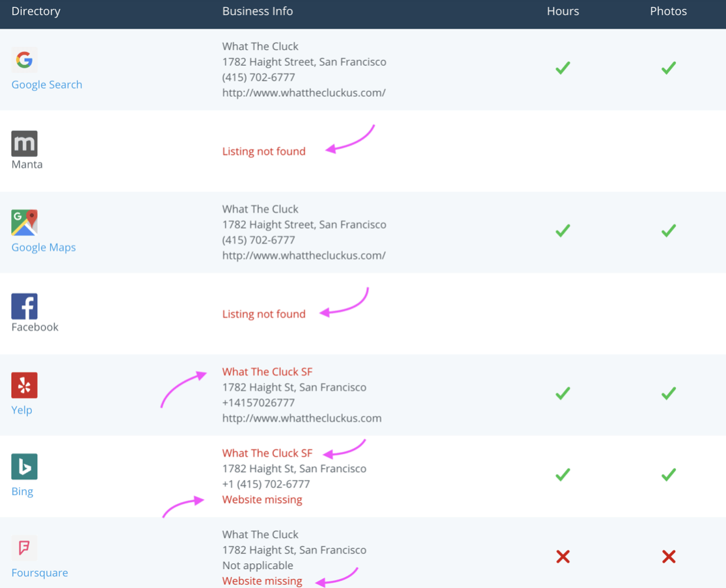Image resolution: width=726 pixels, height=588 pixels.
Task: Click the Photos checkmark in the Google Search row
Action: pos(669,68)
